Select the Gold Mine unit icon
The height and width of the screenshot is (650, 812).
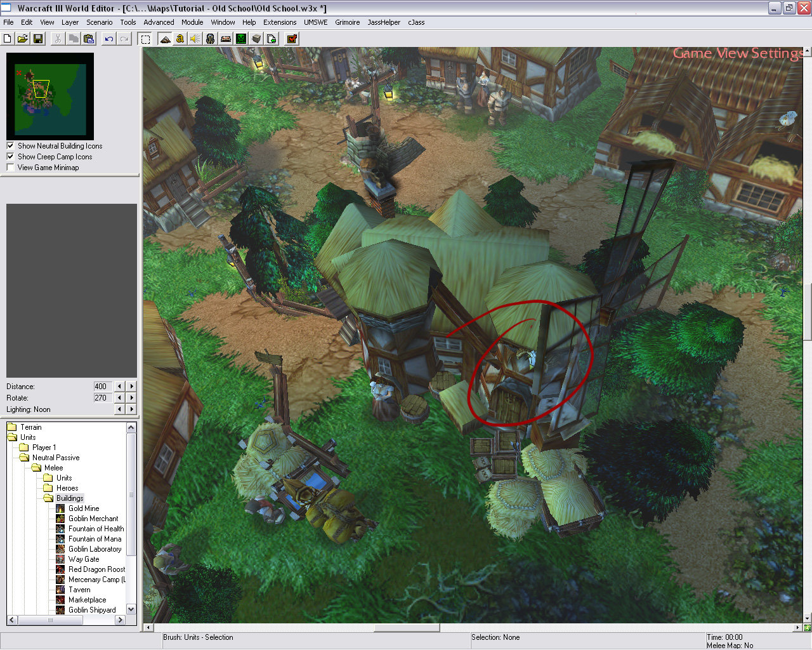click(x=60, y=508)
